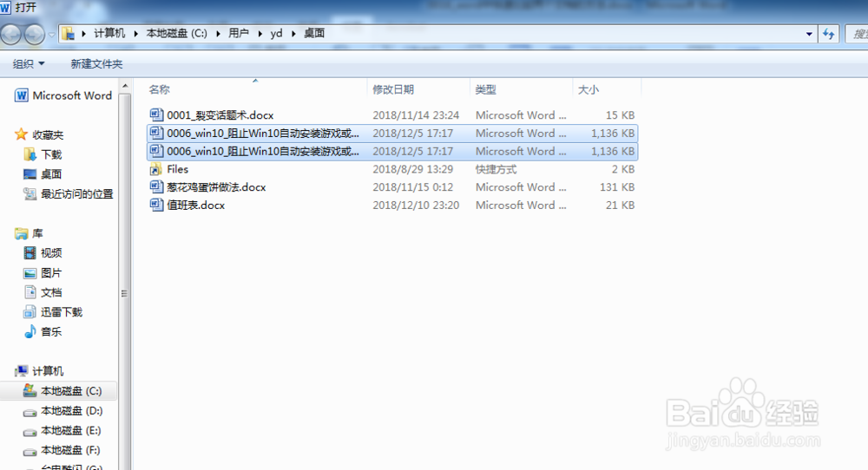The image size is (868, 470).
Task: Click the 库 libraries icon
Action: (21, 233)
